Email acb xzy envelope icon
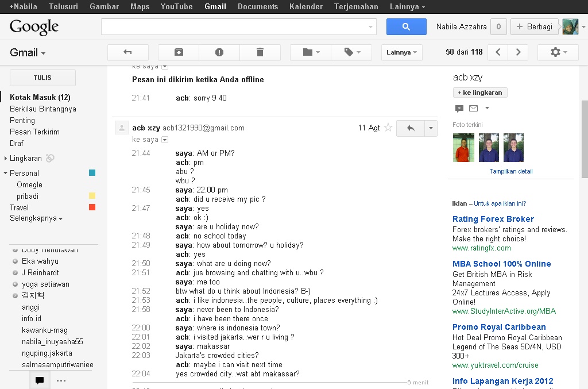Screen dimensions: 588x389 474,109
